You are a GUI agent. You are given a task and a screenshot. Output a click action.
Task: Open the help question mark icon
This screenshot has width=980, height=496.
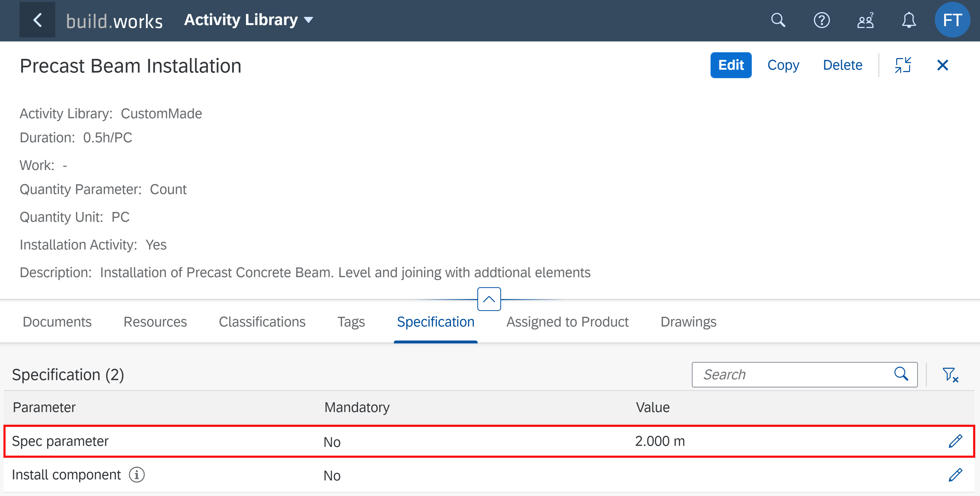pyautogui.click(x=821, y=20)
